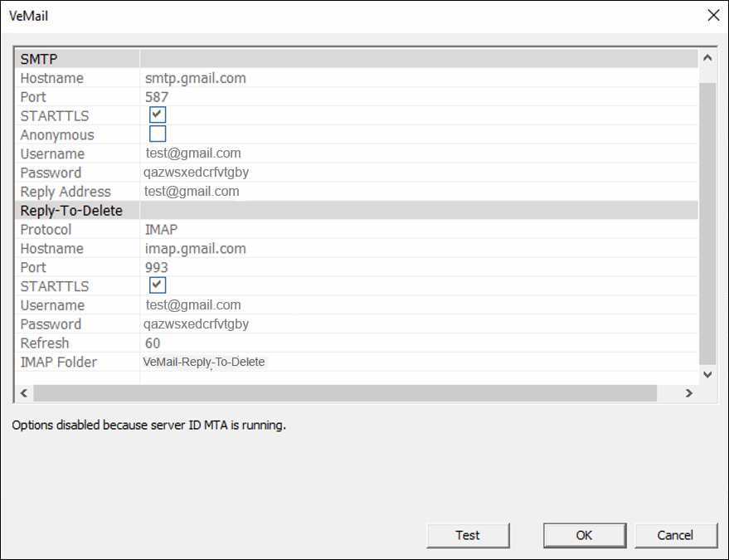Click the vertical scrollbar down arrow
Viewport: 729px width, 560px height.
click(707, 374)
